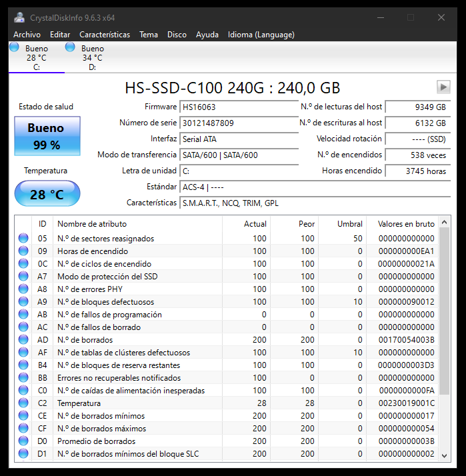This screenshot has height=476, width=466.
Task: Click status orb for row BB errores no recuperables
Action: coord(23,377)
